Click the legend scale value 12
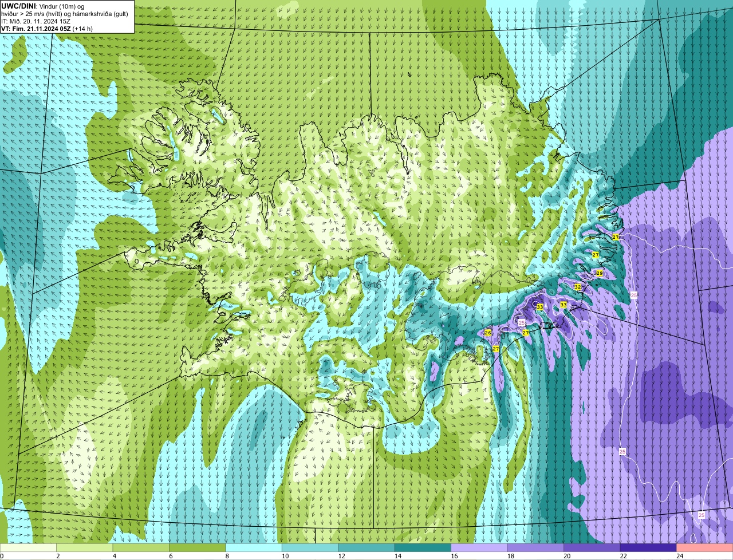The image size is (733, 560). tap(341, 555)
